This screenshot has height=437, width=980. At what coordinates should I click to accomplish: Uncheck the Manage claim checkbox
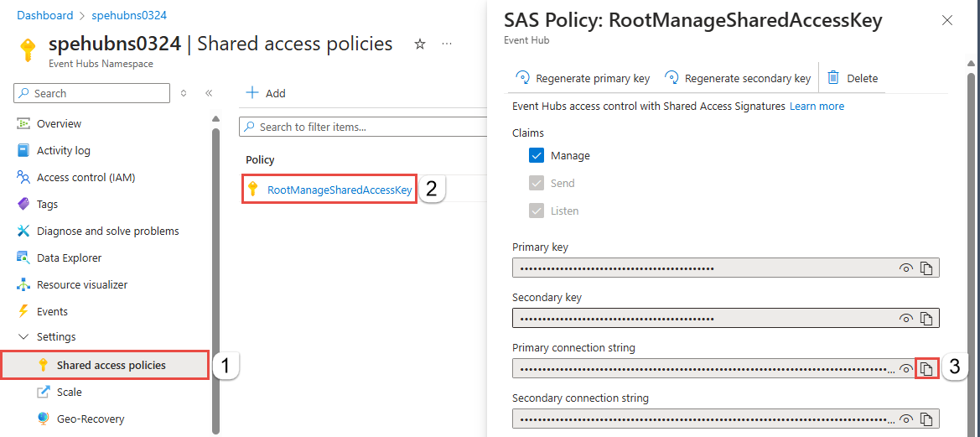click(x=537, y=156)
